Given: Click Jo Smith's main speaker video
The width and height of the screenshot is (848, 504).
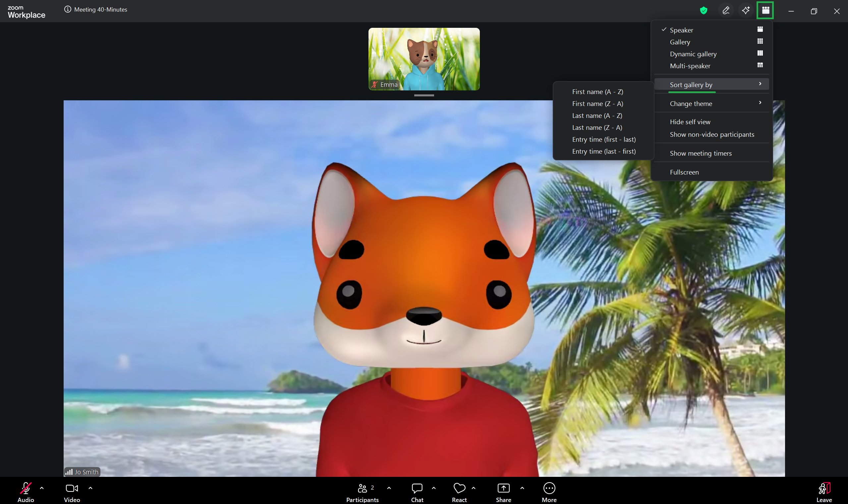Looking at the screenshot, I should click(424, 288).
